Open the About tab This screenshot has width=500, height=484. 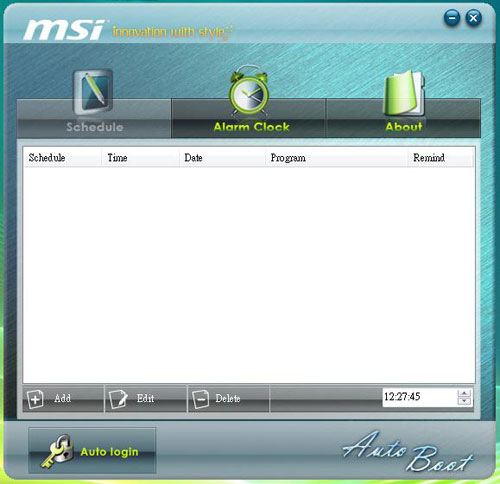pyautogui.click(x=403, y=118)
